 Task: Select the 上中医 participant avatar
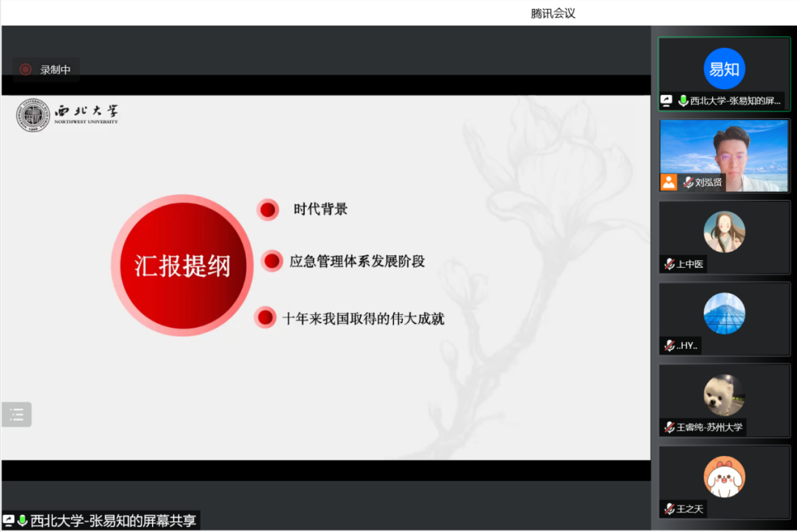point(724,232)
